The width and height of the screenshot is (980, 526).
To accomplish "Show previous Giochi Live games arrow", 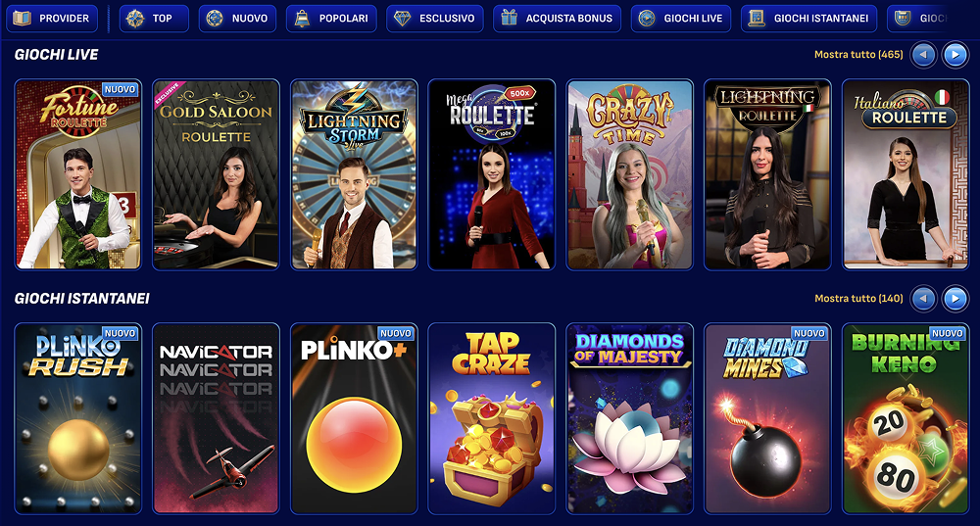I will [x=923, y=55].
